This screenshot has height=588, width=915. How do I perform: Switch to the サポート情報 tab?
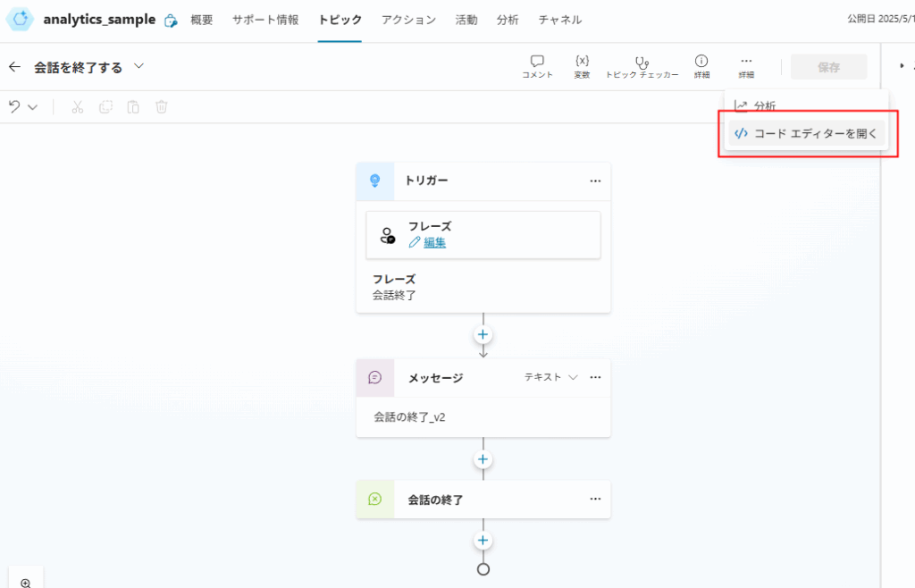[265, 20]
